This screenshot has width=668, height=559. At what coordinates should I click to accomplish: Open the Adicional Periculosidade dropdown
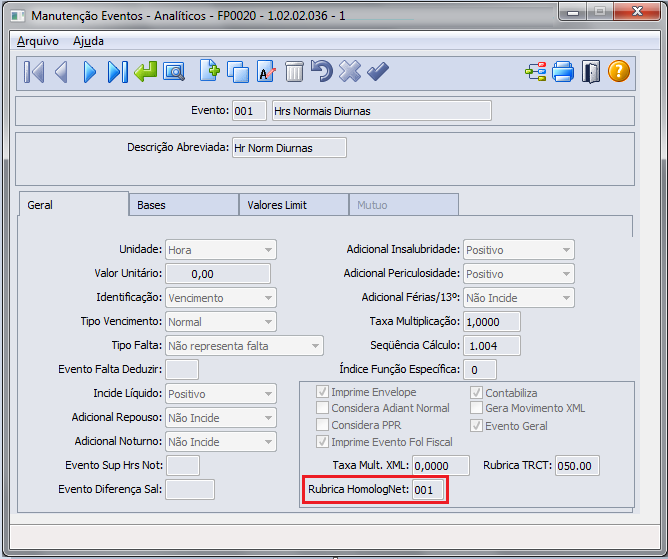518,274
